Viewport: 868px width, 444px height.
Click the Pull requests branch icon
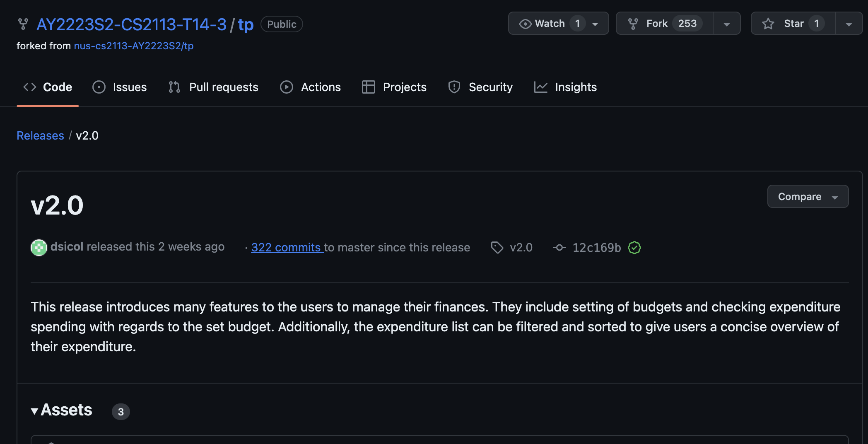(174, 87)
